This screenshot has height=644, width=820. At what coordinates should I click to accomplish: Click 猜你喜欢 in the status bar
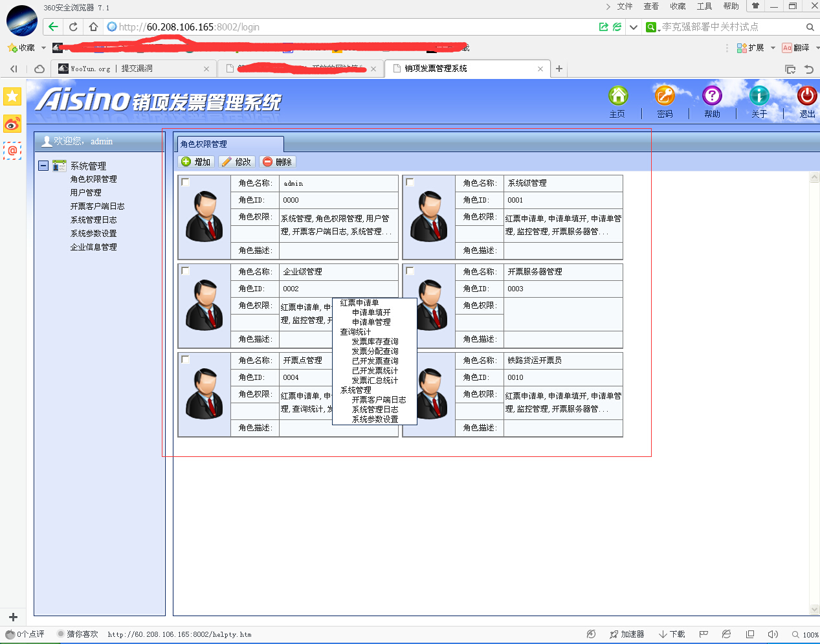coord(78,634)
